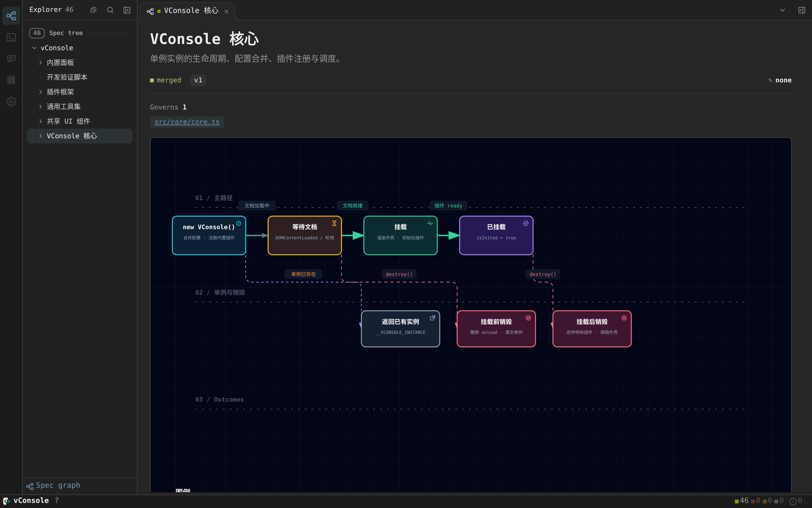Click the search icon in Explorer header
The width and height of the screenshot is (812, 508).
[110, 10]
